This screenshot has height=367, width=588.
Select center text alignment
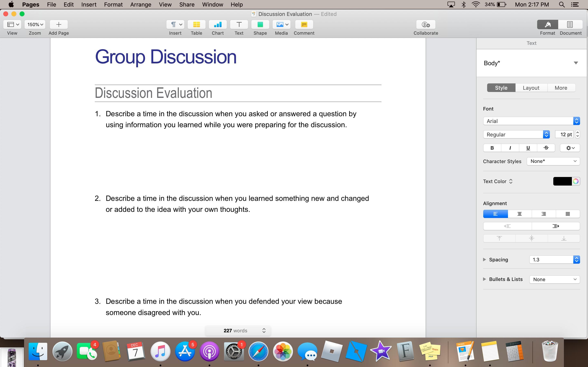[x=519, y=214]
